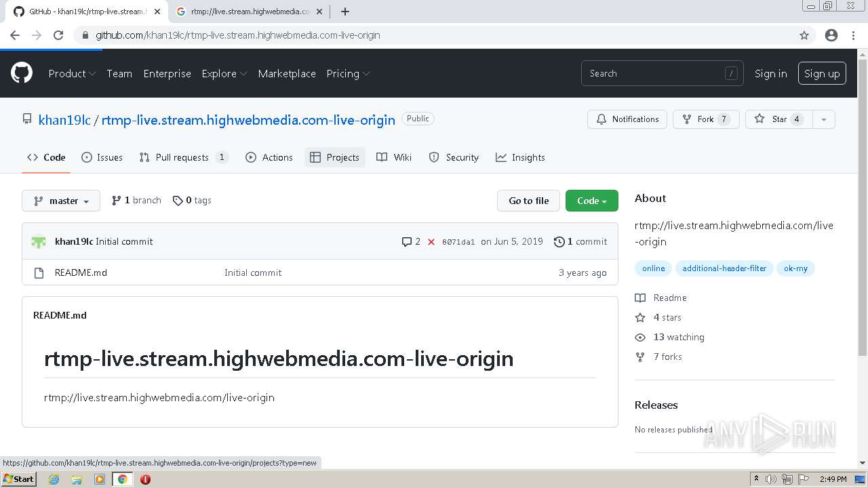Open commit history clock icon

pyautogui.click(x=559, y=241)
